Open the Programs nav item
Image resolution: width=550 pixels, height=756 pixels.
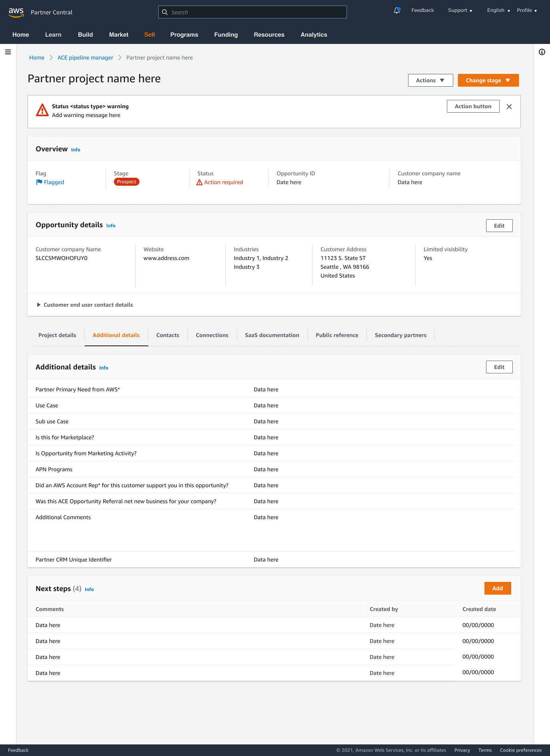point(184,35)
